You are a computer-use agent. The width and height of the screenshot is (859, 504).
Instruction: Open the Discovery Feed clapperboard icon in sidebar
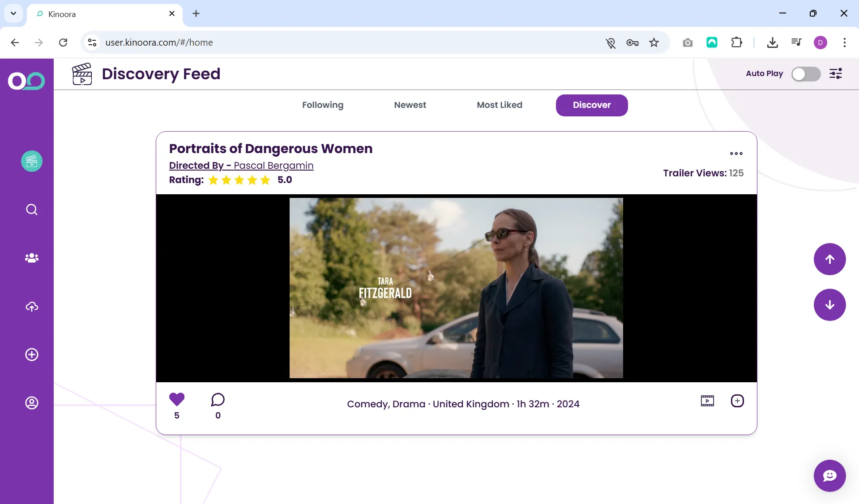[x=31, y=161]
